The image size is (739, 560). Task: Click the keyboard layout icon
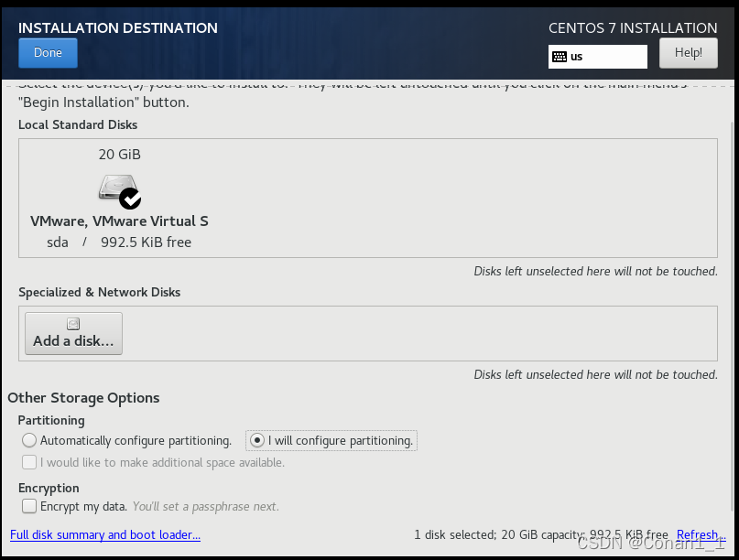tap(560, 57)
